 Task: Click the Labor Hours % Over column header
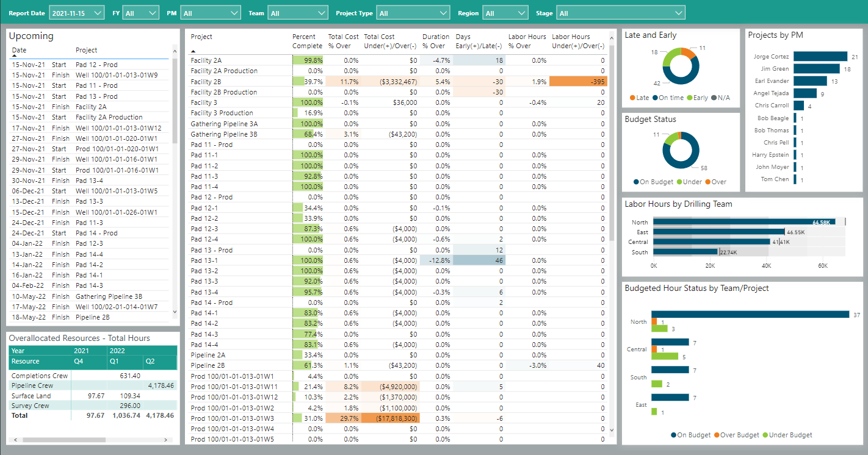[x=527, y=41]
